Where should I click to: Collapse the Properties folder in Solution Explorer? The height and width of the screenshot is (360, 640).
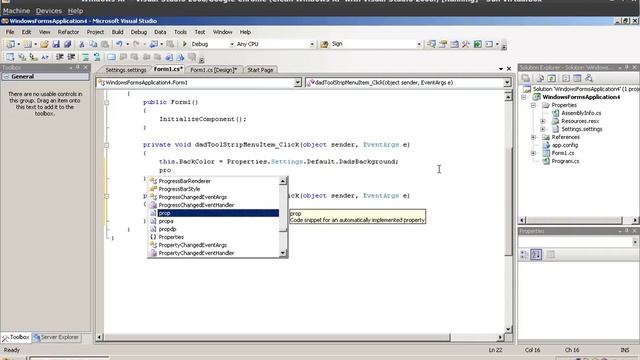click(533, 105)
